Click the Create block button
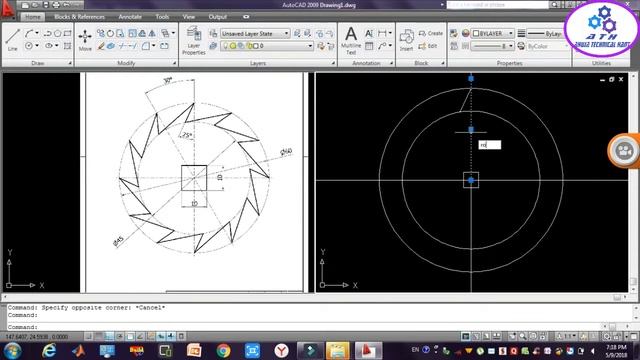The height and width of the screenshot is (360, 640). (x=431, y=33)
